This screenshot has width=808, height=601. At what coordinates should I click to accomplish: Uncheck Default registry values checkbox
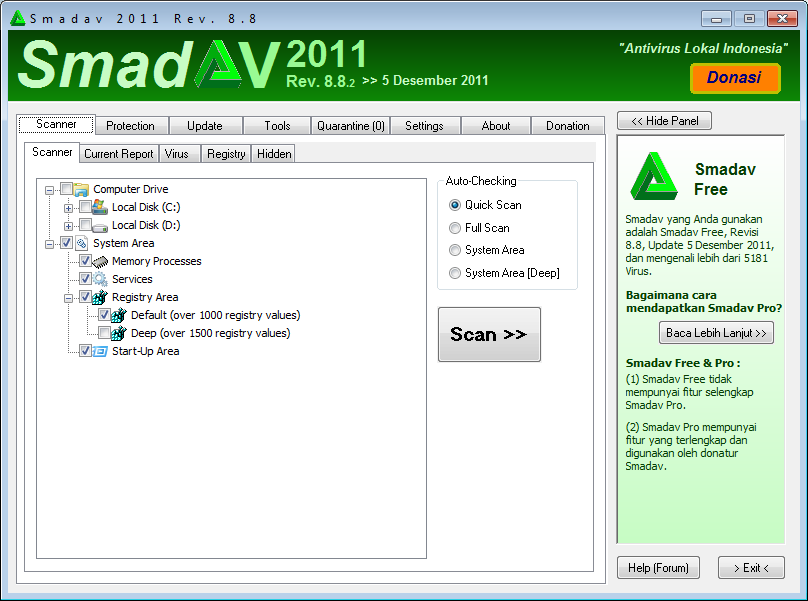104,314
